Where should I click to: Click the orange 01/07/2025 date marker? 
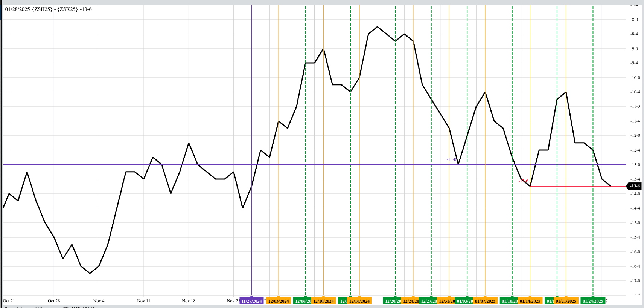tap(485, 301)
